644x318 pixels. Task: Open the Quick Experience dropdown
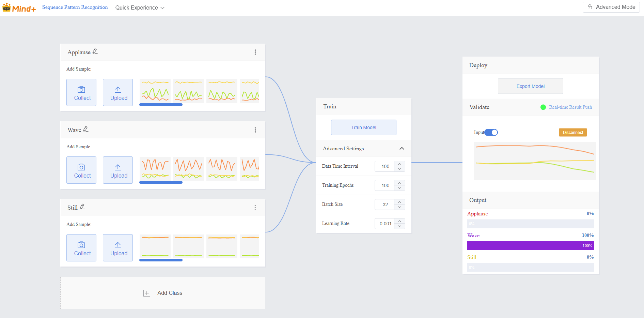pos(140,8)
